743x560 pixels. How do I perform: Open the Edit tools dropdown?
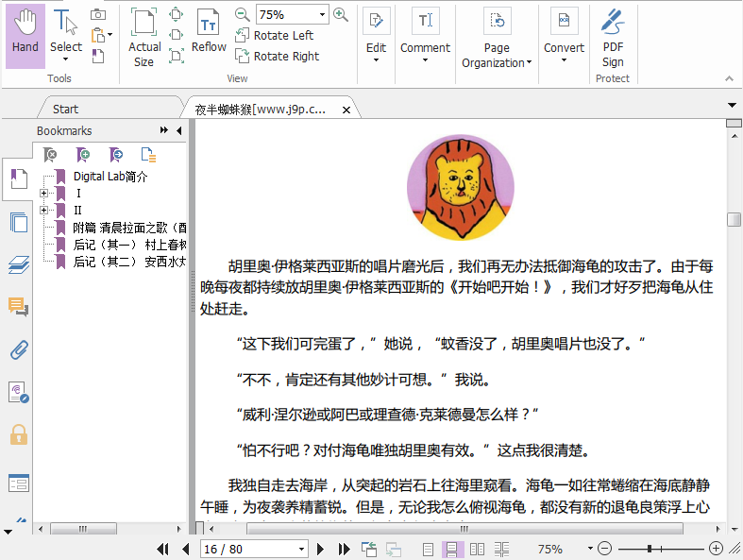(377, 36)
